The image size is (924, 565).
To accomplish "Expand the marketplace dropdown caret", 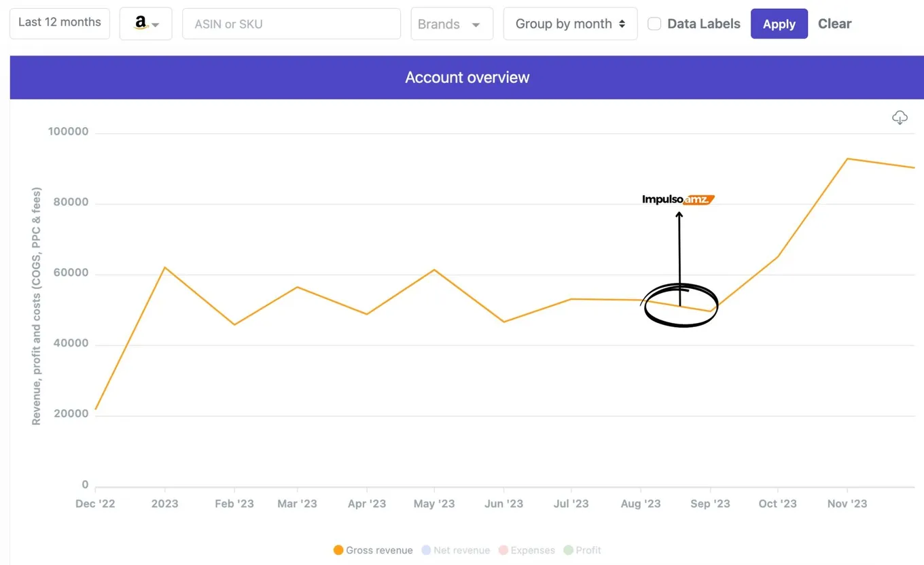I will 156,25.
